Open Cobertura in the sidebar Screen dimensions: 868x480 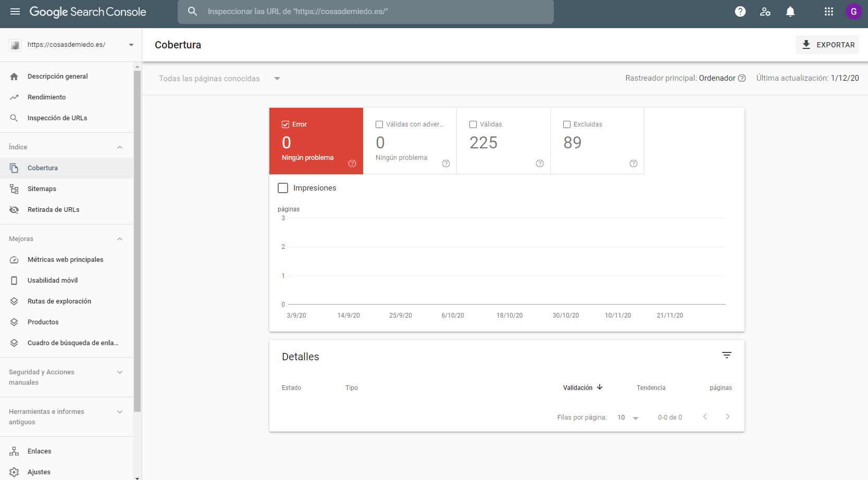pos(67,168)
